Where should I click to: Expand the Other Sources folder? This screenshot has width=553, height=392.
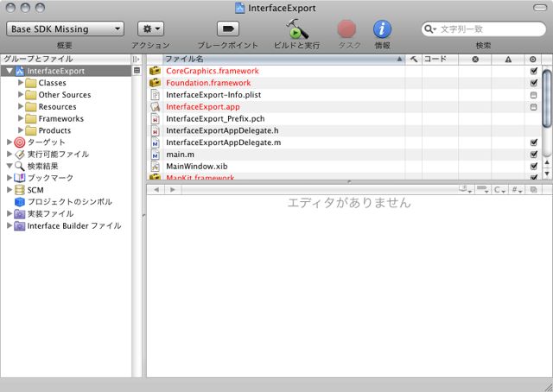click(21, 94)
